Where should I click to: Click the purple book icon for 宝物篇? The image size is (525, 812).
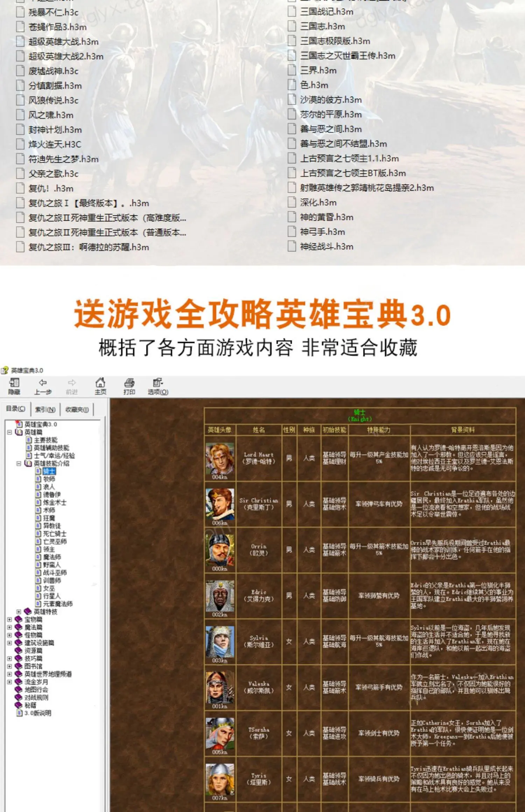point(19,619)
